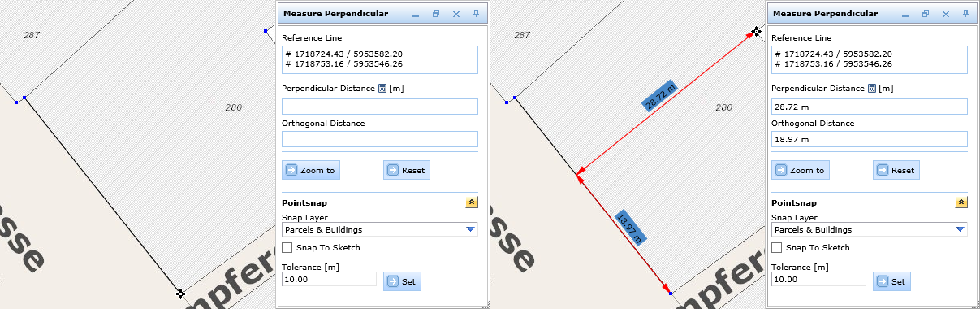Restore the Measure Perpendicular panel showing 28.72 m
The height and width of the screenshot is (309, 980).
pos(926,14)
